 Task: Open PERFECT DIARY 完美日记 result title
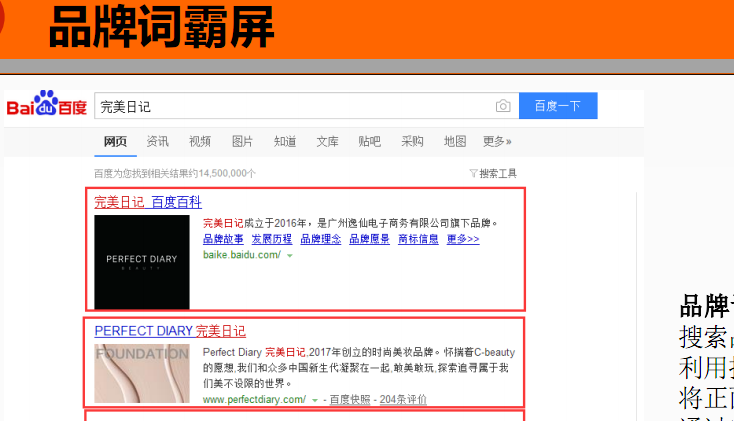(x=170, y=331)
